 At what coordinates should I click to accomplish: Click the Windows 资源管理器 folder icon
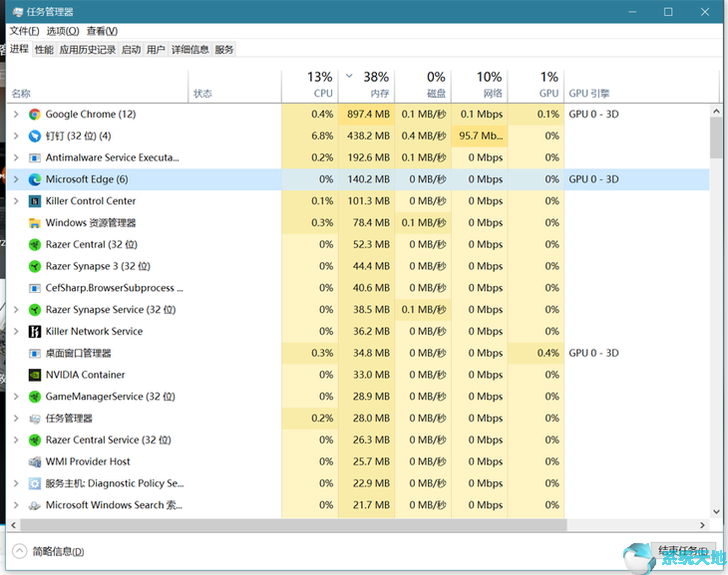[x=34, y=223]
